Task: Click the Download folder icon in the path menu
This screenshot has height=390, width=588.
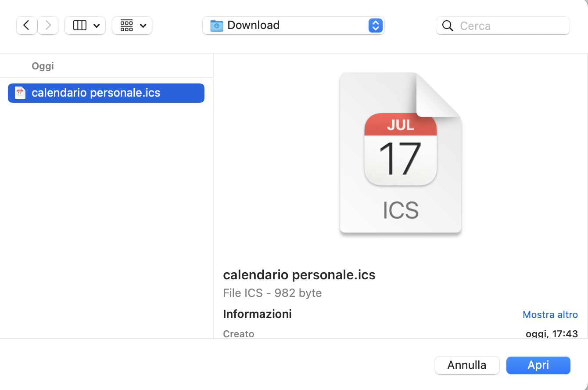Action: [x=217, y=25]
